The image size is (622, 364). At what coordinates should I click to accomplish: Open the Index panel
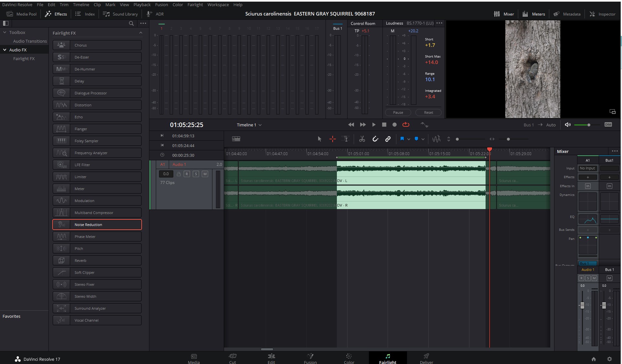pos(85,14)
